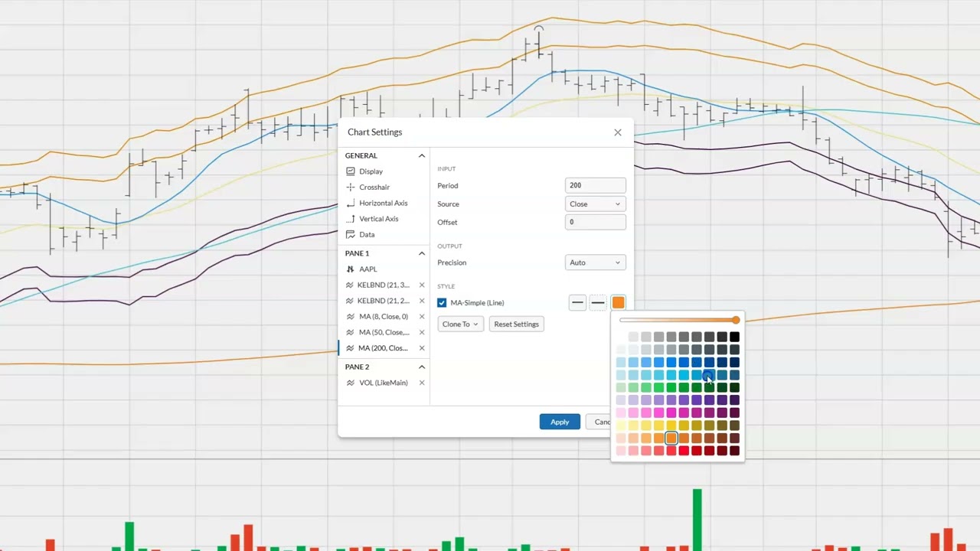Select the Data settings icon

(x=351, y=234)
